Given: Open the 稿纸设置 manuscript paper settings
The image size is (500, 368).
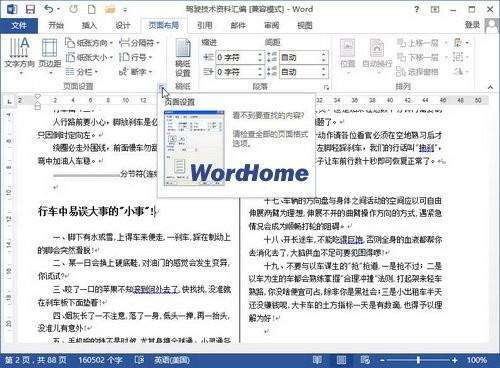Looking at the screenshot, I should pos(183,57).
